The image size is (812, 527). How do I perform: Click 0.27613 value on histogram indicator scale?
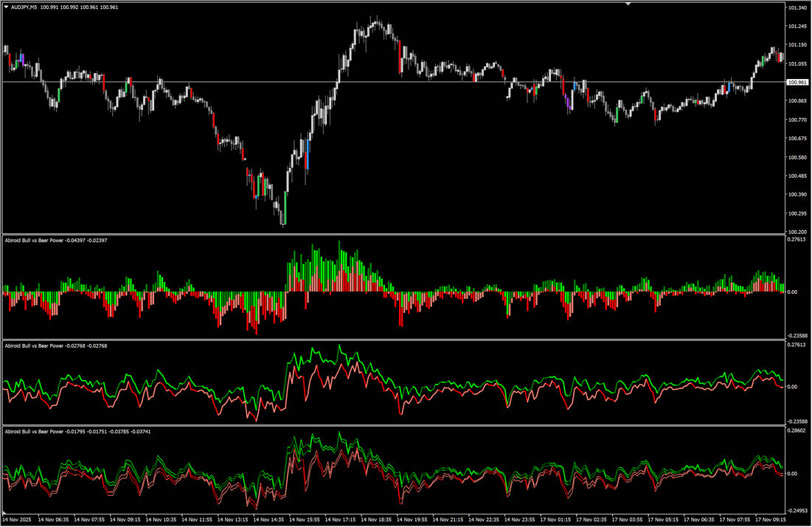tap(797, 240)
